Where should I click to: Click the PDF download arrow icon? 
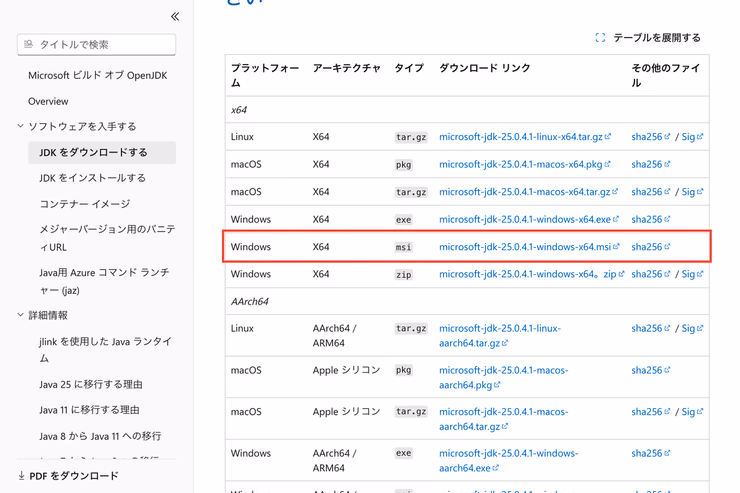21,476
